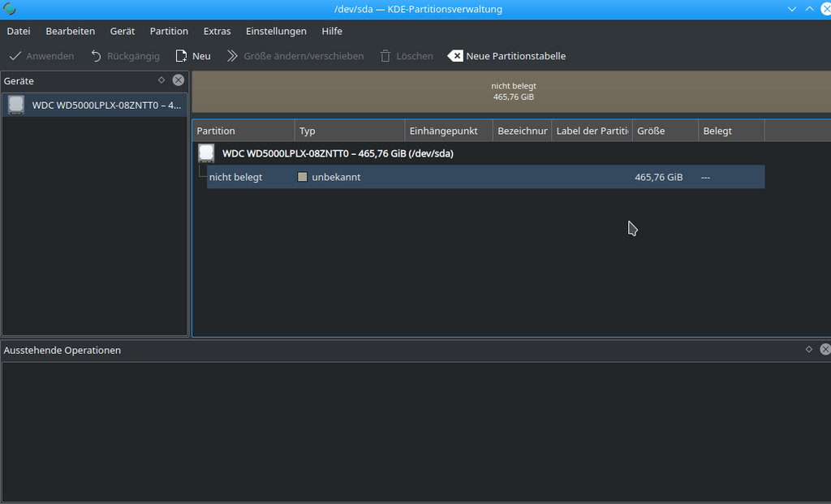Open the Extras menu
This screenshot has width=831, height=504.
tap(217, 31)
